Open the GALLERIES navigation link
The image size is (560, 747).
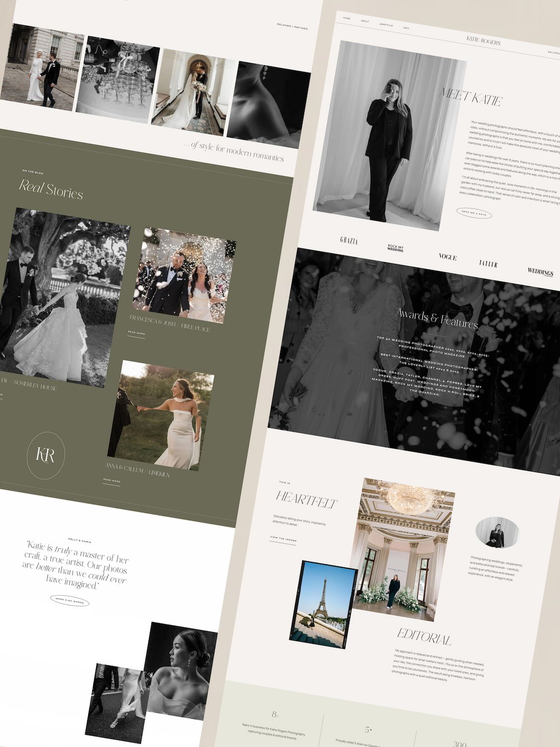[x=554, y=52]
